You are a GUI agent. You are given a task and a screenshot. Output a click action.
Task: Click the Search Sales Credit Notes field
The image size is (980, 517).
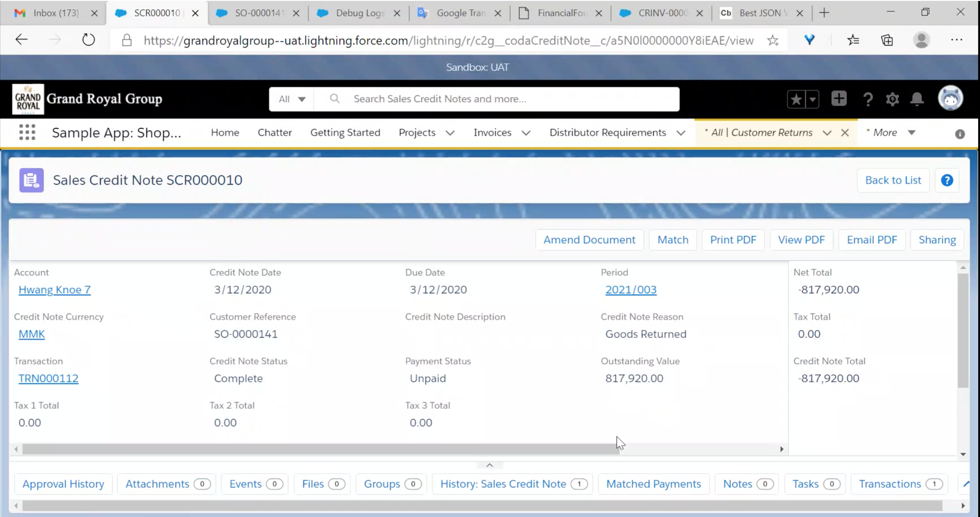(x=504, y=99)
